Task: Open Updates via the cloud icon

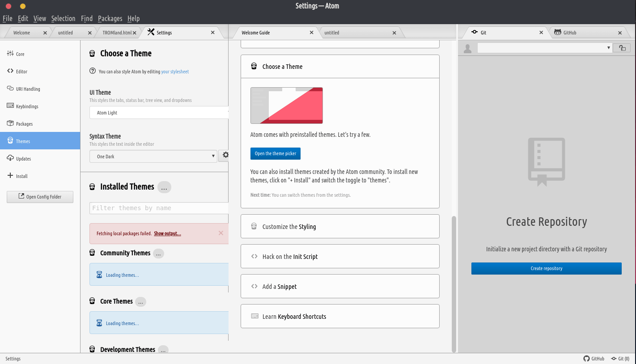Action: [x=10, y=158]
